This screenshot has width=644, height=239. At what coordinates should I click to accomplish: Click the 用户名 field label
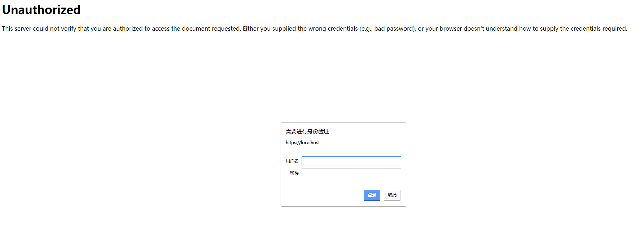pos(292,161)
